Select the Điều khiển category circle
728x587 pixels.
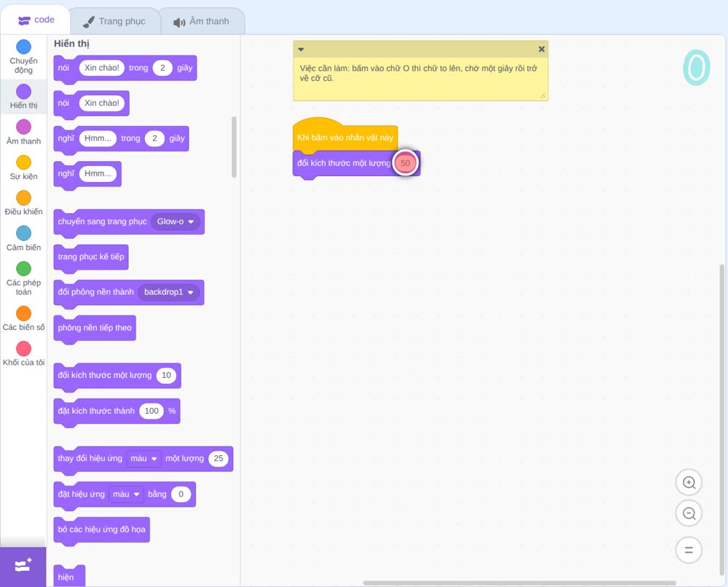(24, 198)
